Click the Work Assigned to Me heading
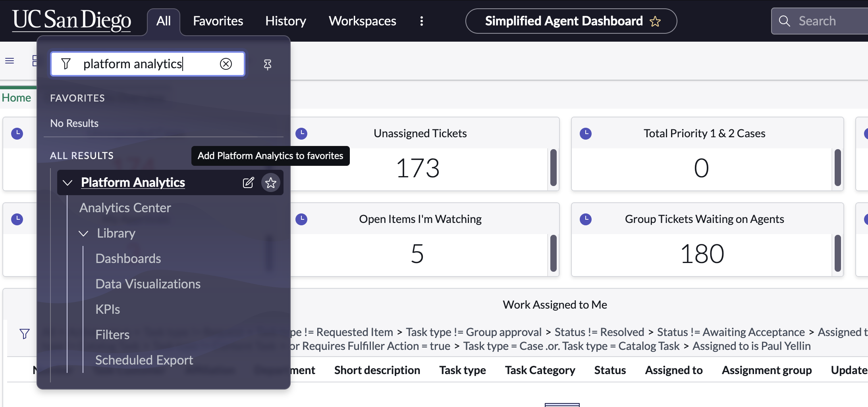The width and height of the screenshot is (868, 407). [555, 305]
